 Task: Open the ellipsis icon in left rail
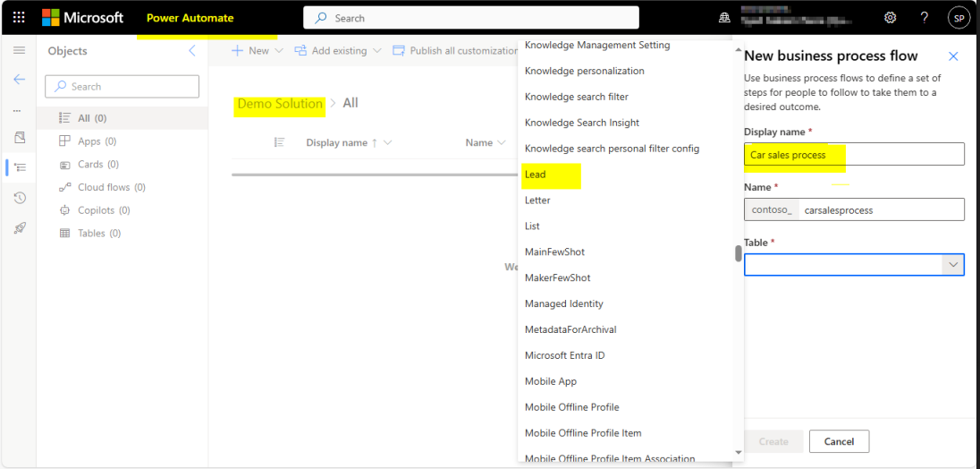17,111
